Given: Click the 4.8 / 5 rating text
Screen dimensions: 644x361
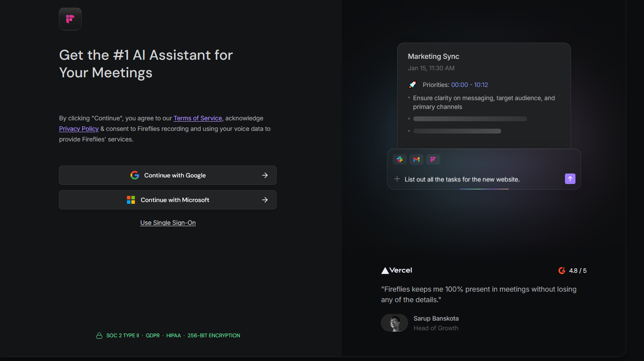Looking at the screenshot, I should [x=578, y=271].
